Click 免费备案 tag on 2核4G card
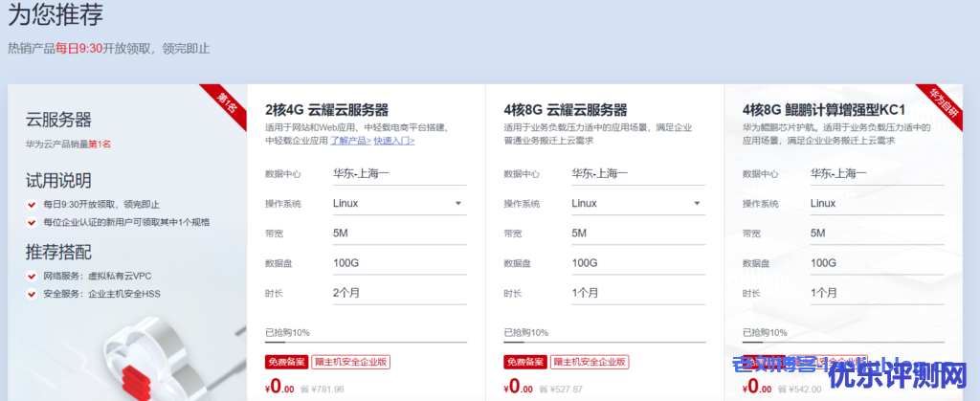Screen dimensions: 980x401 [285, 363]
